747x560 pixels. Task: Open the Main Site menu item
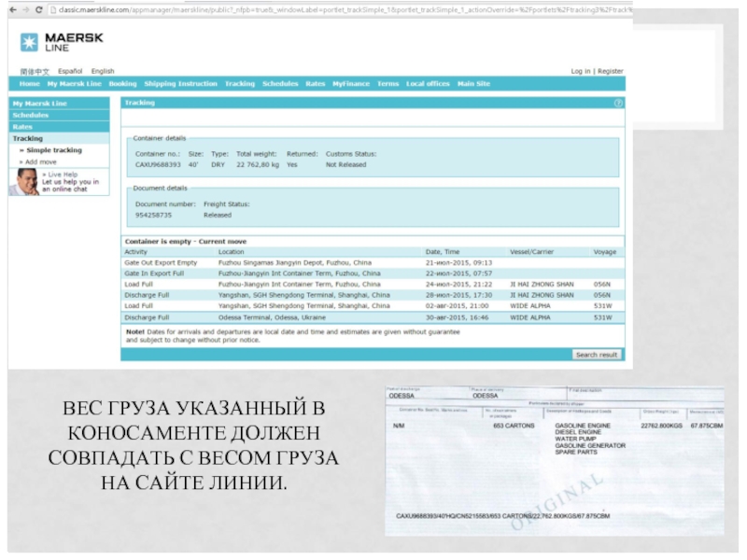473,84
